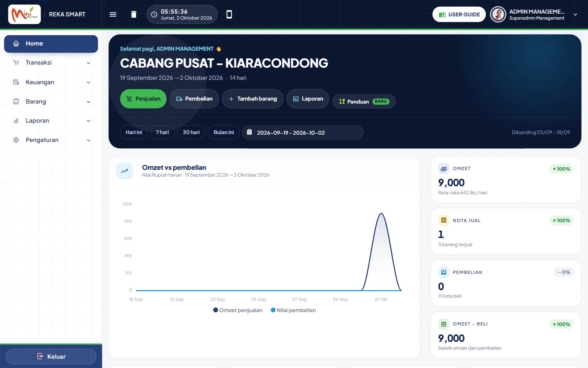This screenshot has width=588, height=368.
Task: Select the Bulan ini filter
Action: 223,132
